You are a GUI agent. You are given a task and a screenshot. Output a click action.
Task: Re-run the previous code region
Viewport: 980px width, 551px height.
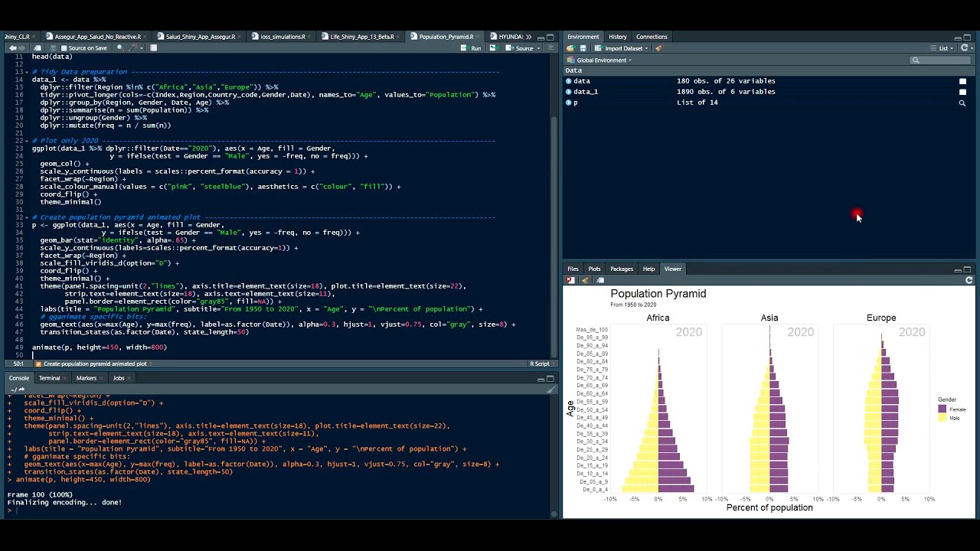coord(494,48)
